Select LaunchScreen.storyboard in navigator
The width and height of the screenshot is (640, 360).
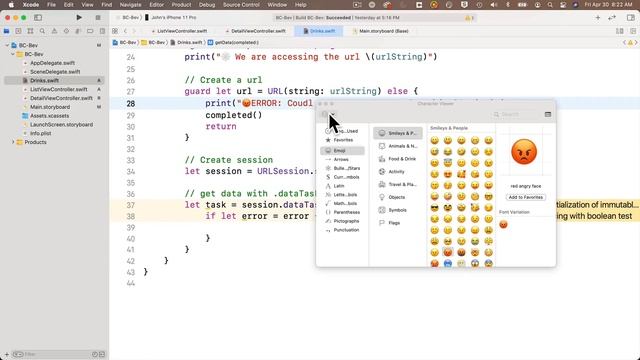pyautogui.click(x=61, y=124)
